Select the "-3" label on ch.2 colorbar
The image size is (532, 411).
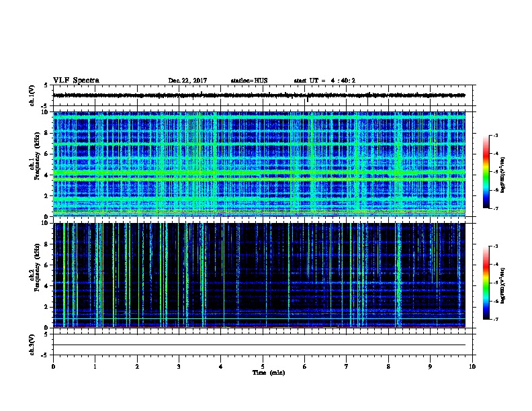[495, 246]
